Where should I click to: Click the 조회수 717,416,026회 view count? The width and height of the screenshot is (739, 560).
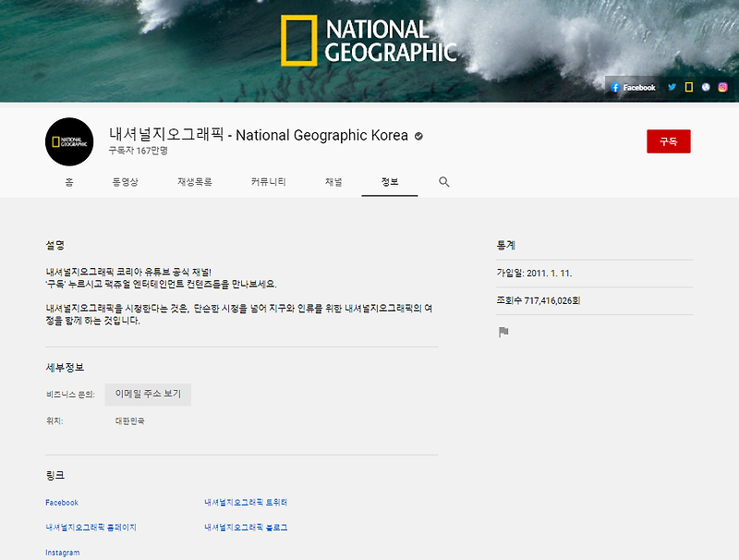point(539,300)
